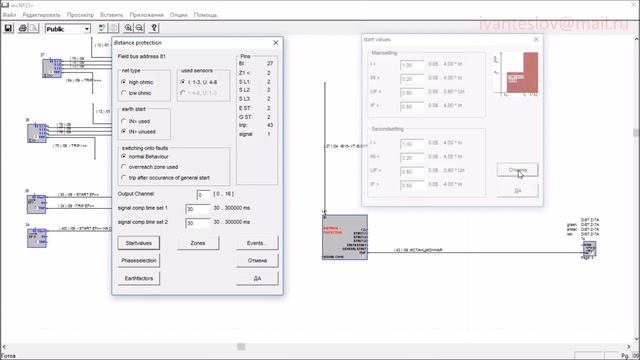Screen dimensions: 640x360
Task: Select high ohmic net type
Action: pos(138,82)
